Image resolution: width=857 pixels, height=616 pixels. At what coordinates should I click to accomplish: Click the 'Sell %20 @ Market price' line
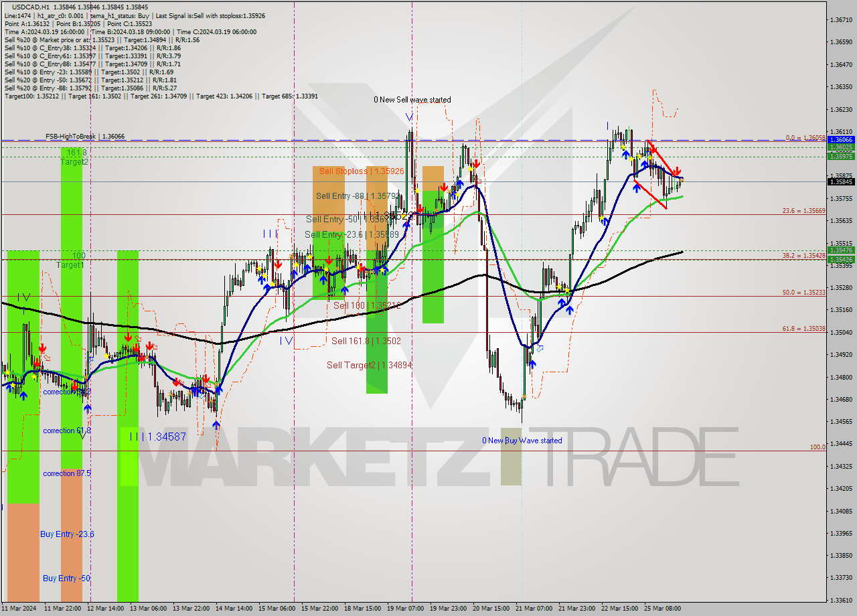(x=102, y=40)
